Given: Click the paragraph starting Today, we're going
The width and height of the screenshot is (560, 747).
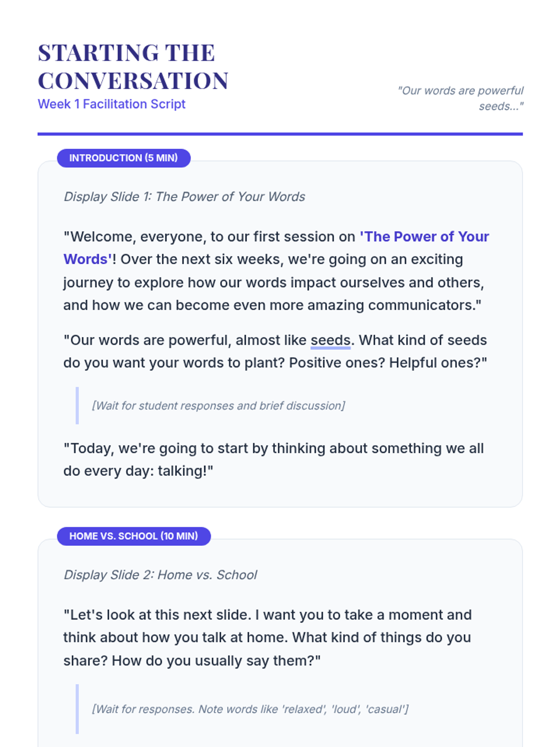Looking at the screenshot, I should 274,459.
